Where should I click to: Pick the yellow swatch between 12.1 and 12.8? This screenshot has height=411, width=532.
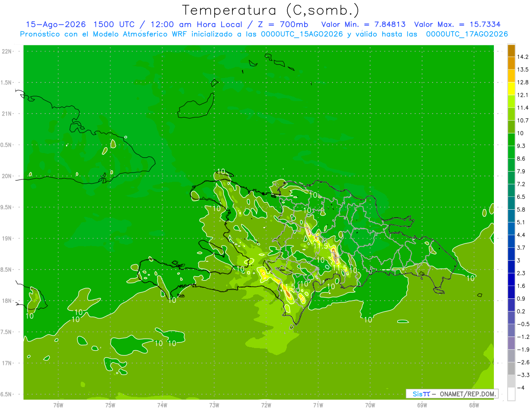(511, 89)
